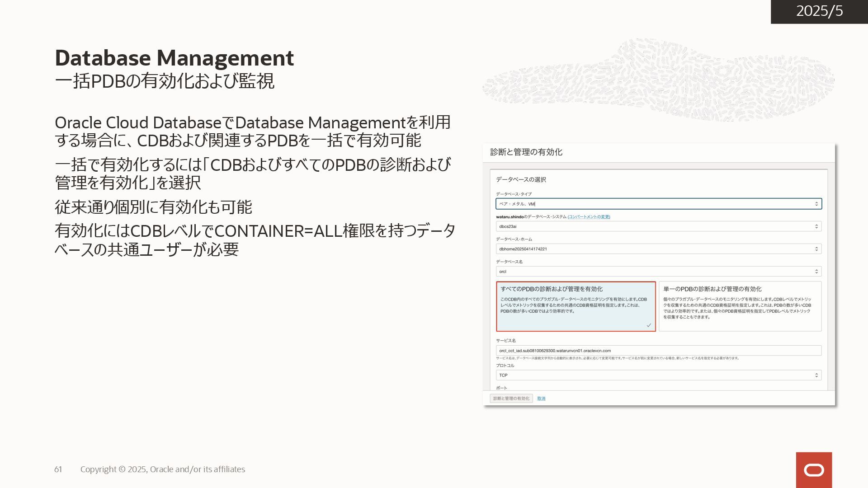Click the サービス名 input field
This screenshot has height=488, width=868.
point(659,351)
